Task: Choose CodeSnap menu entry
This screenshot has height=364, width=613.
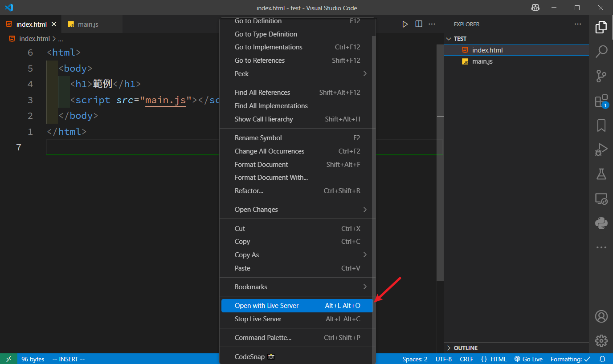Action: (296, 357)
